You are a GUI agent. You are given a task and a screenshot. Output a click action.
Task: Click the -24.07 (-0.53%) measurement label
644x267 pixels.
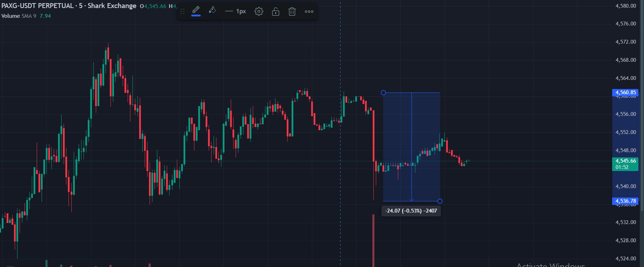[x=411, y=211]
